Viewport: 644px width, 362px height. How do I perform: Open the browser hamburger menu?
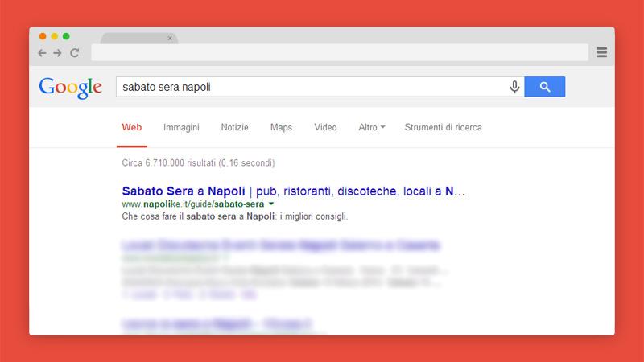point(601,52)
